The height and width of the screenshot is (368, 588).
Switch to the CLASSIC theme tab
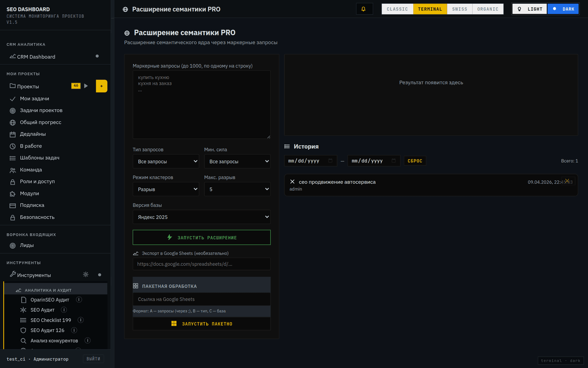[x=397, y=9]
